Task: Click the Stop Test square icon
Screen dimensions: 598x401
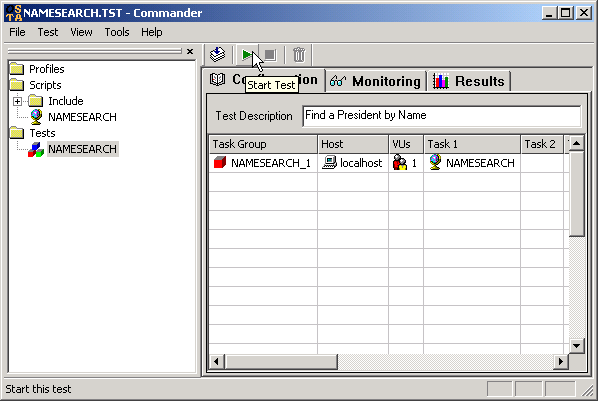Action: click(x=270, y=55)
